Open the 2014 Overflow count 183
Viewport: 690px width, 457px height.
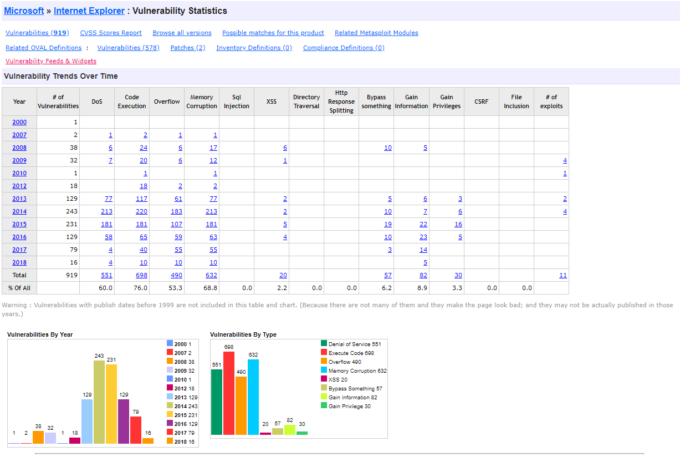(176, 212)
